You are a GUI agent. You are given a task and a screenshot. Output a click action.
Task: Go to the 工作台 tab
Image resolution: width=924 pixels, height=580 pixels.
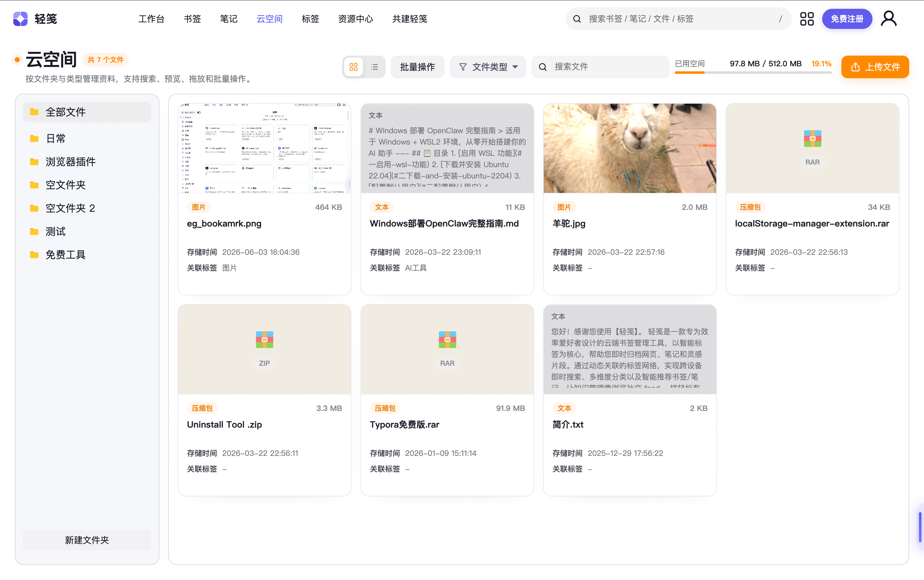coord(151,19)
